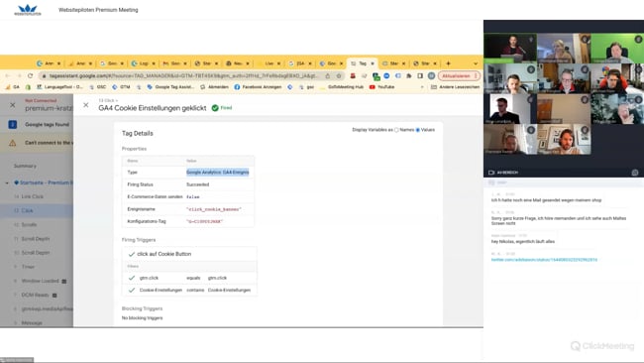Image resolution: width=644 pixels, height=363 pixels.
Task: Open Chrome profile avatar
Action: [431, 75]
